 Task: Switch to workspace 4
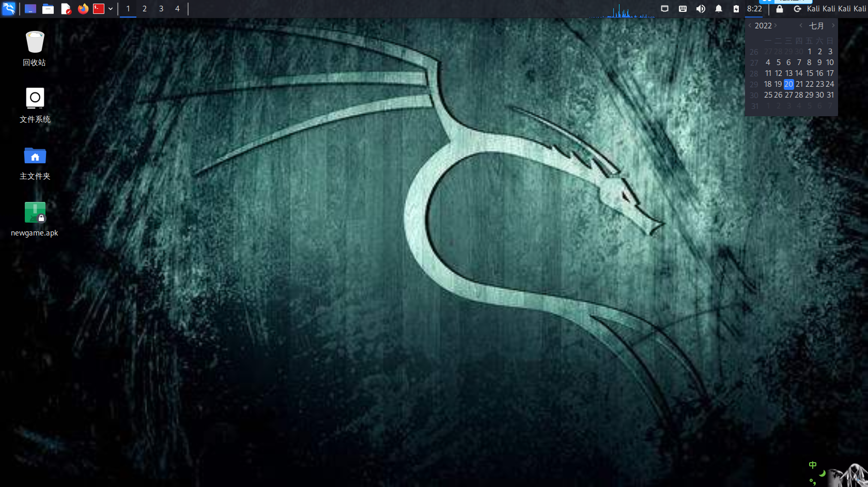coord(177,9)
